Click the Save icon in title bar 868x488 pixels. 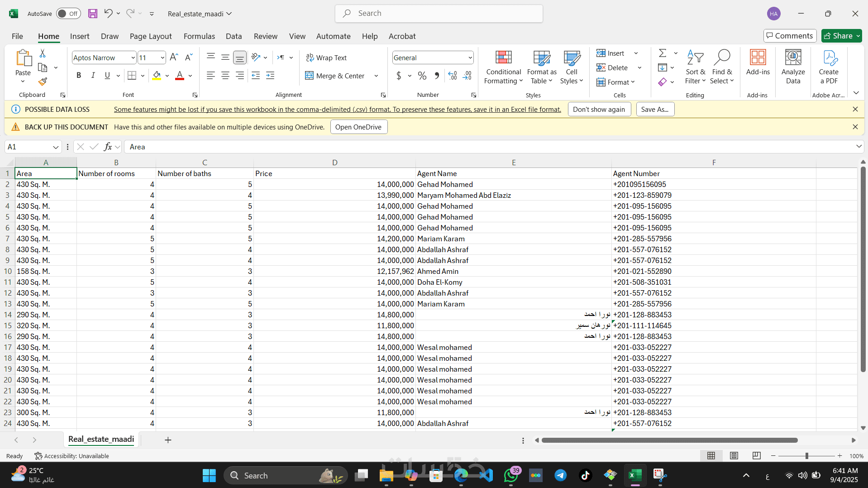(x=93, y=14)
